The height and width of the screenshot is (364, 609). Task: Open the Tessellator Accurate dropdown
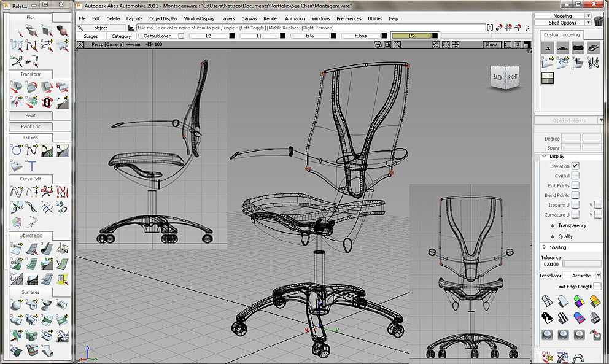581,276
